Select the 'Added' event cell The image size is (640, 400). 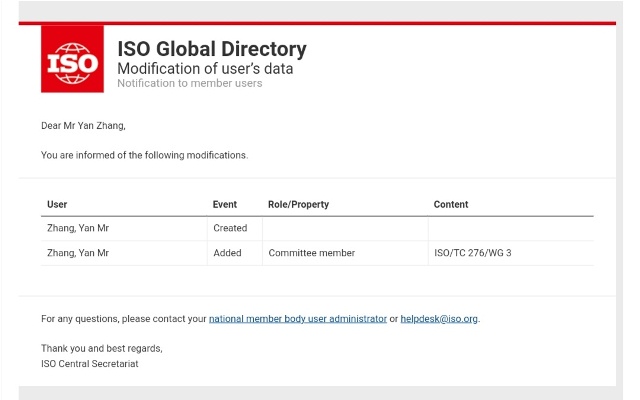click(x=227, y=253)
